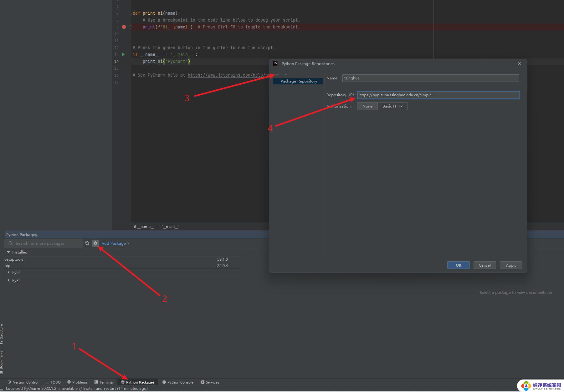Screen dimensions: 564x392
Task: Expand the first PyPI repository node
Action: [8, 272]
